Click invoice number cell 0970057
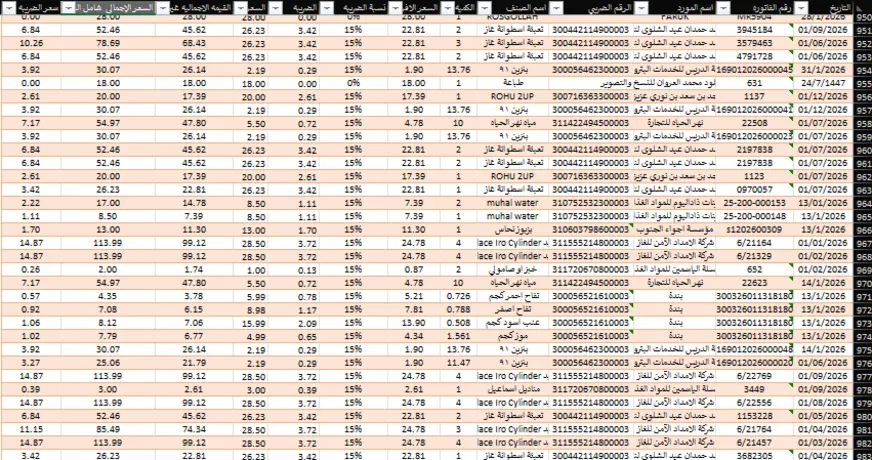This screenshot has height=460, width=872. 755,190
